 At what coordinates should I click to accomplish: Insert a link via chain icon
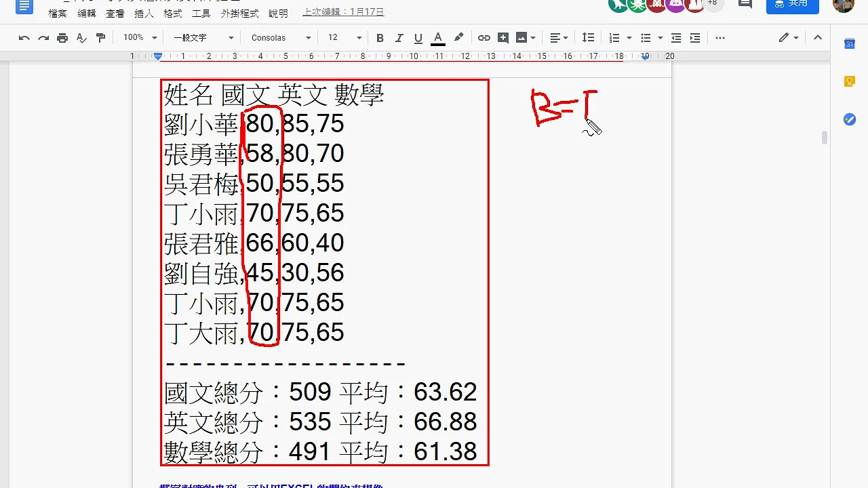(x=484, y=38)
